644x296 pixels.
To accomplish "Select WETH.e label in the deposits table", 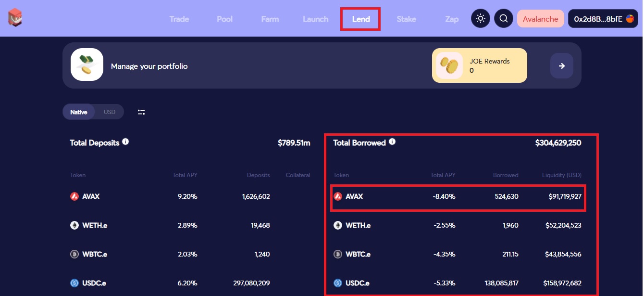I will click(95, 225).
